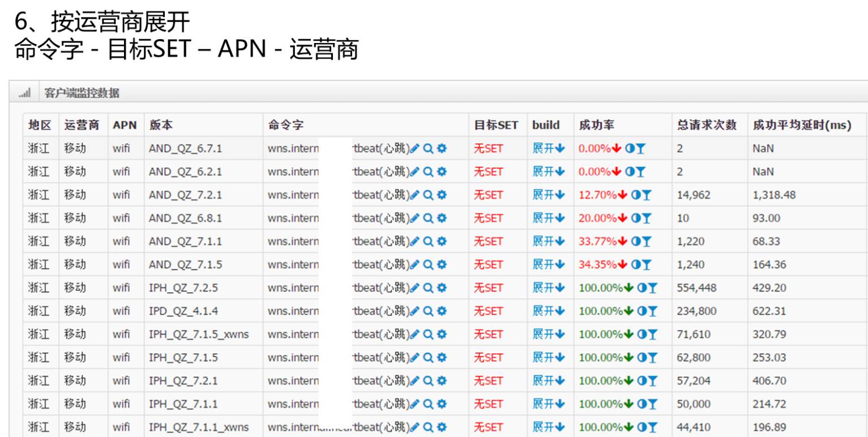This screenshot has width=868, height=437.
Task: Click the filter funnel in the AND_QZ_6.7.1 row
Action: [640, 148]
